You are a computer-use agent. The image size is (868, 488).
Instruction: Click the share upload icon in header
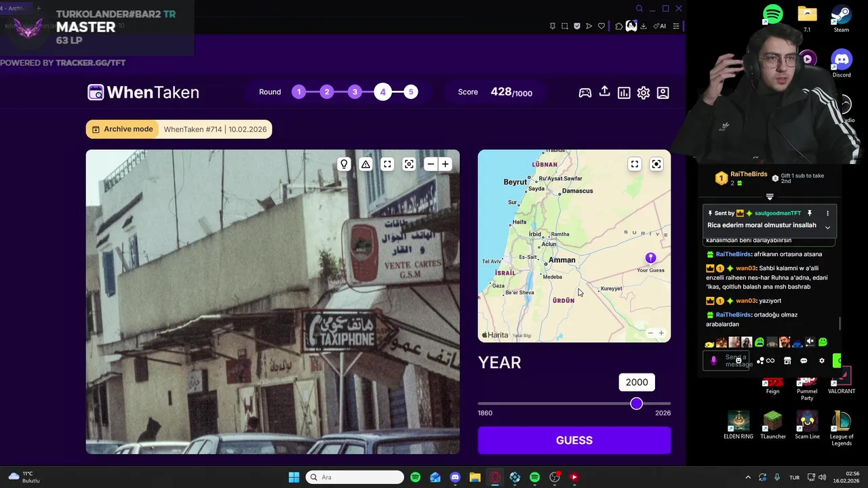point(604,92)
